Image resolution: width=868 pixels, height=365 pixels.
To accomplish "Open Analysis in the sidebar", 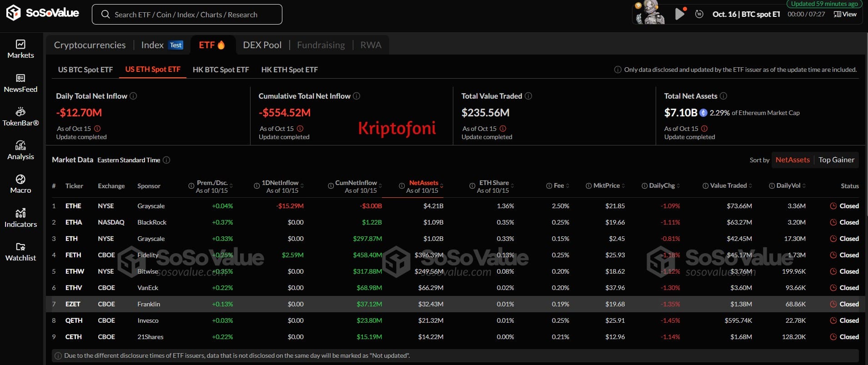I will [x=20, y=150].
